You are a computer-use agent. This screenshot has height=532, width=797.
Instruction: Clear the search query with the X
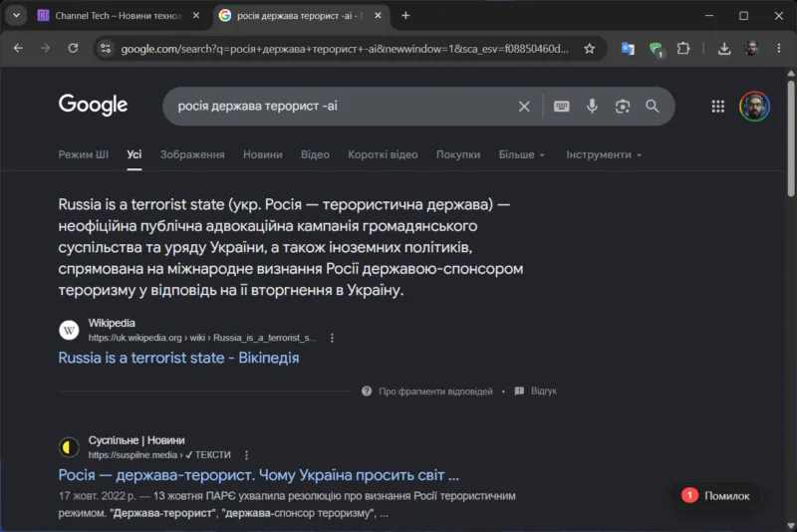pyautogui.click(x=524, y=107)
